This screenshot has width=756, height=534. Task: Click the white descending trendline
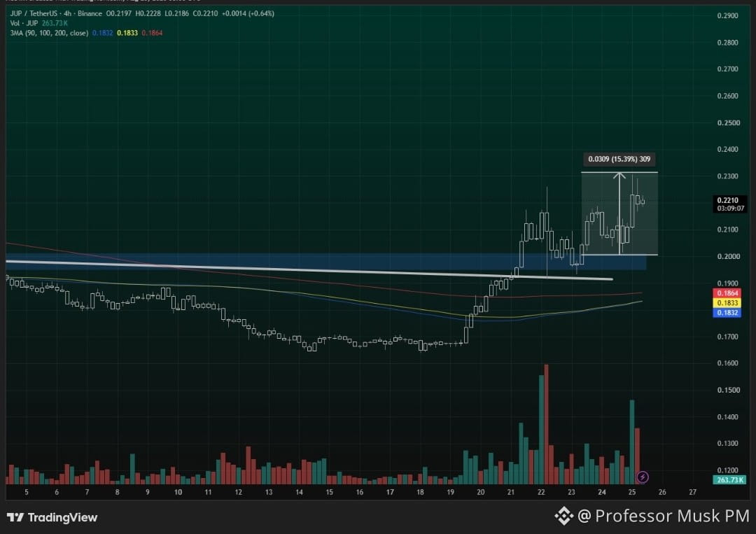[309, 270]
